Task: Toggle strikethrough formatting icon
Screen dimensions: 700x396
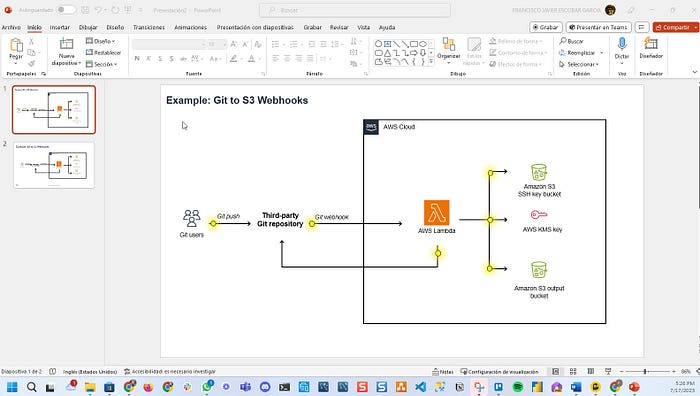Action: 183,58
